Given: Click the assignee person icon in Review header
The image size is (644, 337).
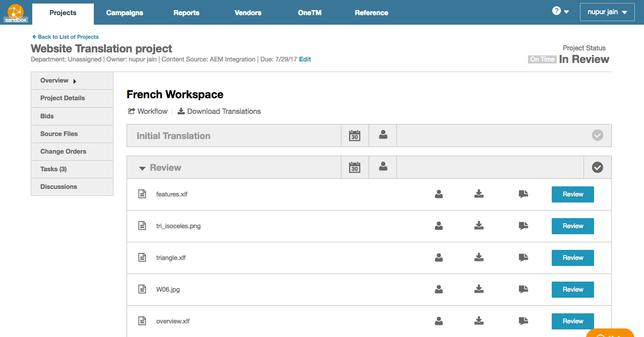Looking at the screenshot, I should coord(383,167).
